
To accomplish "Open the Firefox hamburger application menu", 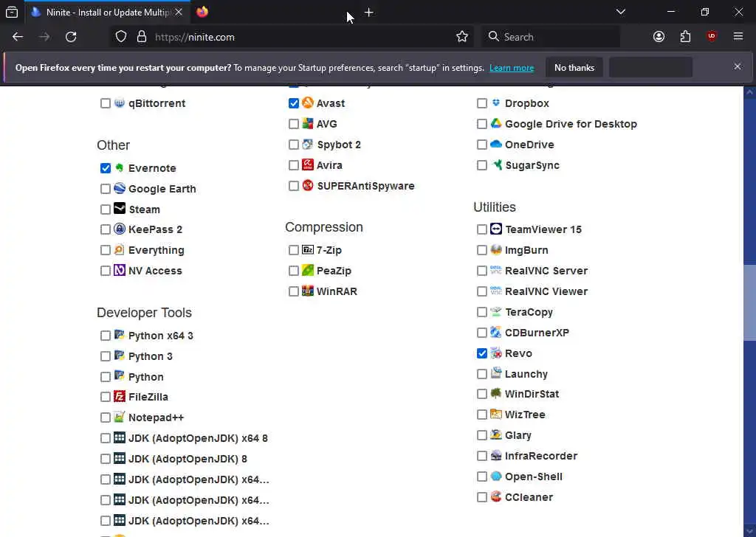I will coord(738,37).
